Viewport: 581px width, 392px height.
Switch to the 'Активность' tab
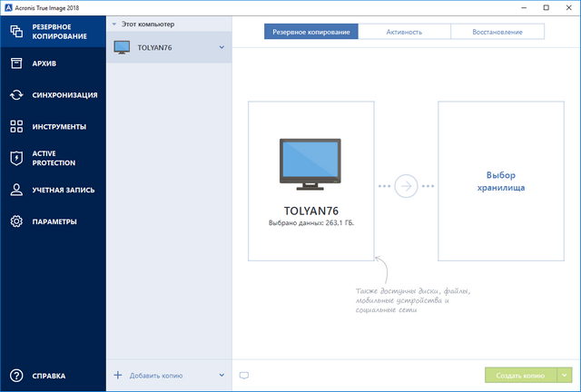(403, 31)
